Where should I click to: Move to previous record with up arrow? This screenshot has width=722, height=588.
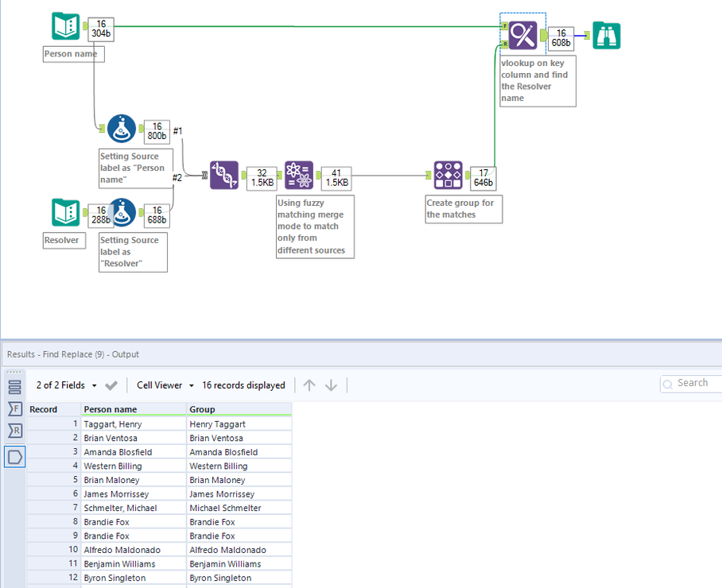[x=309, y=385]
